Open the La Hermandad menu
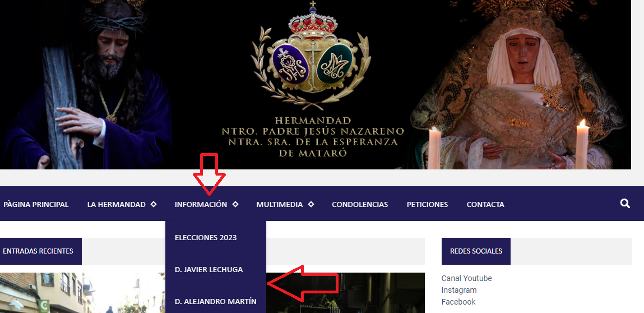 (116, 204)
